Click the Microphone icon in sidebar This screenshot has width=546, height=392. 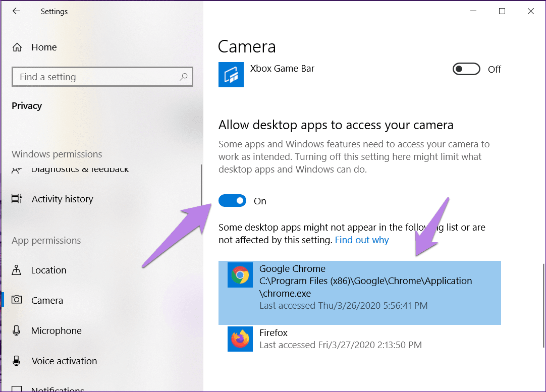(x=17, y=331)
